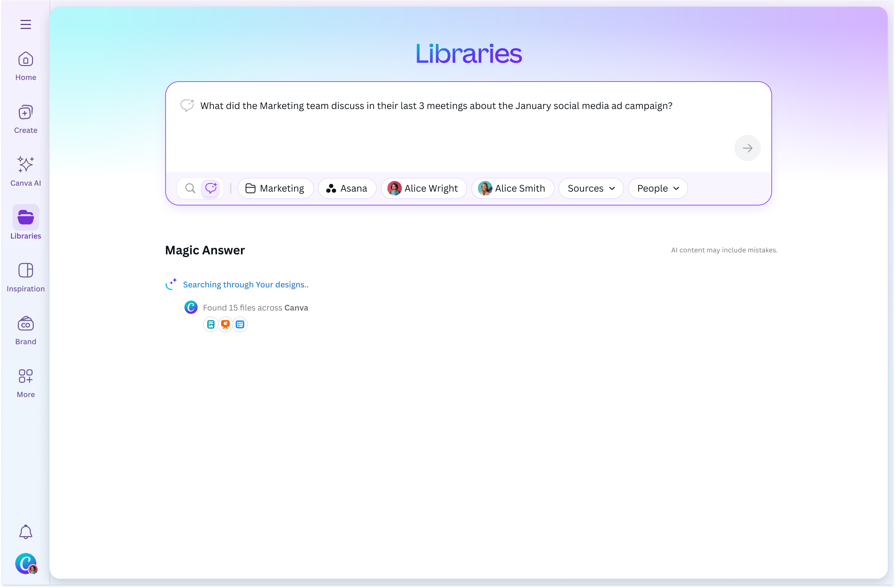This screenshot has width=895, height=588.
Task: Select the Marketing folder chip
Action: tap(275, 188)
